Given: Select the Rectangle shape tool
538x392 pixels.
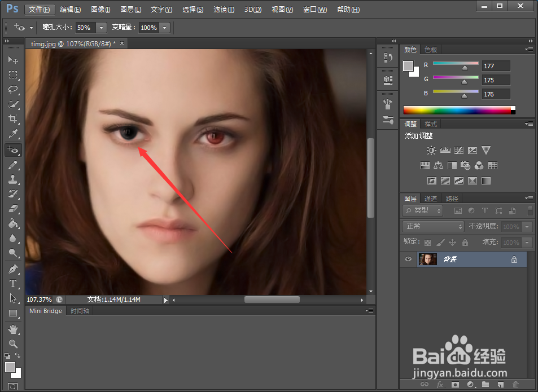Looking at the screenshot, I should tap(13, 313).
